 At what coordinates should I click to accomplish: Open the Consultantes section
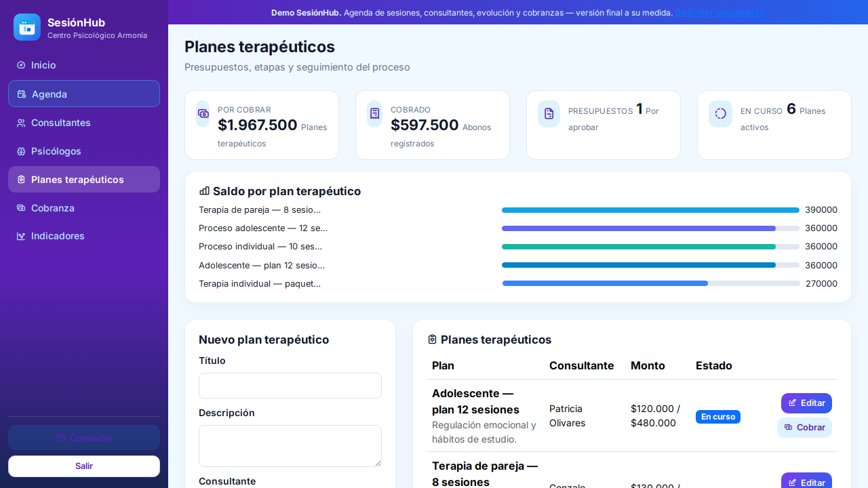tap(84, 123)
